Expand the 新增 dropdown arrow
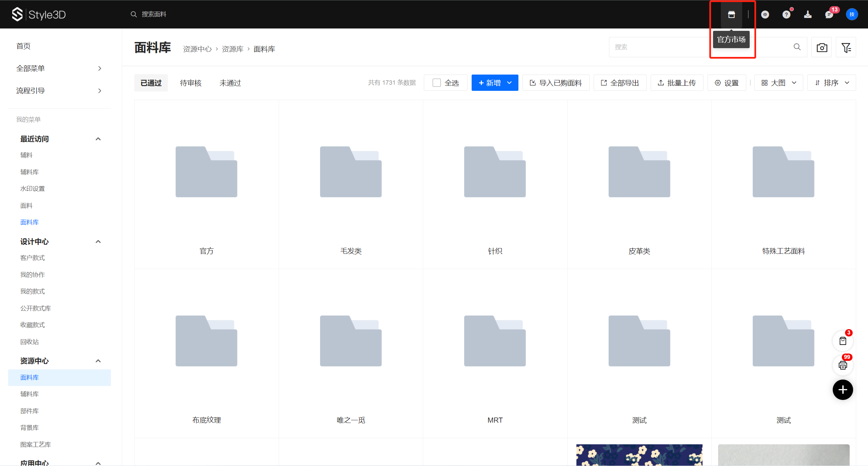This screenshot has width=868, height=466. (x=509, y=83)
